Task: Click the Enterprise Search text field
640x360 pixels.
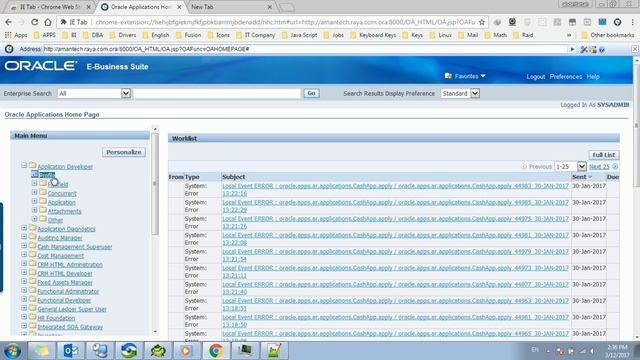Action: click(217, 93)
